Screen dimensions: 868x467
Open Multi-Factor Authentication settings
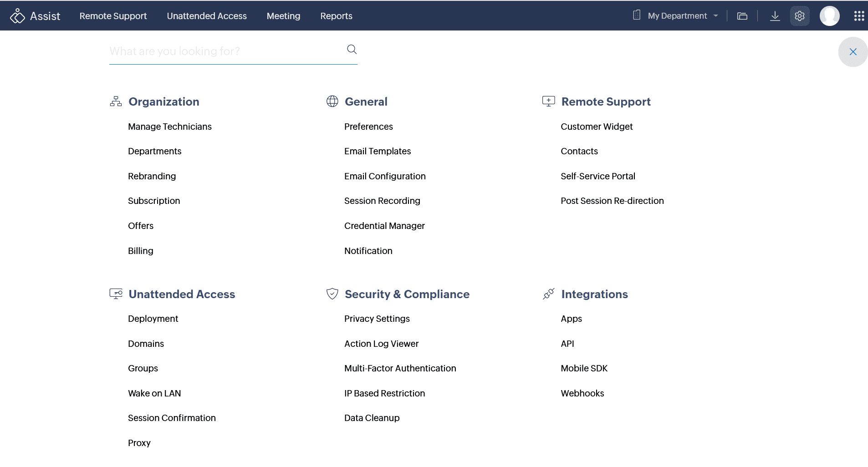coord(400,368)
